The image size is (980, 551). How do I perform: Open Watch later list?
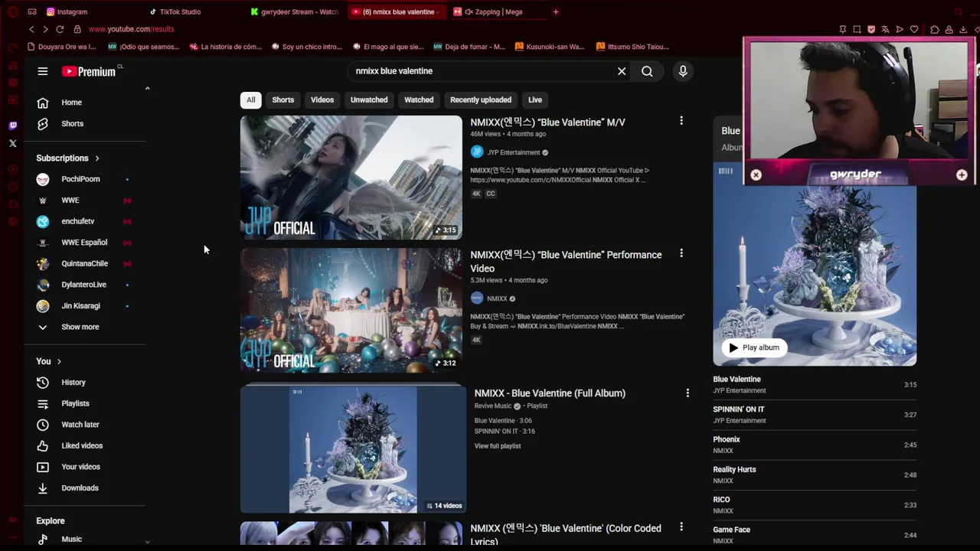click(80, 425)
